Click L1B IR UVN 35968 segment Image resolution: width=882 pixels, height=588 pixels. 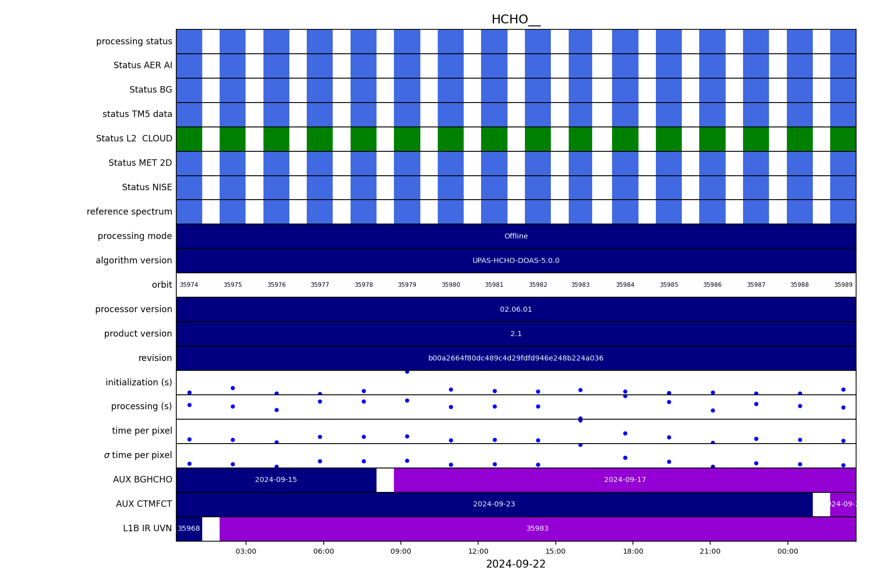[189, 529]
